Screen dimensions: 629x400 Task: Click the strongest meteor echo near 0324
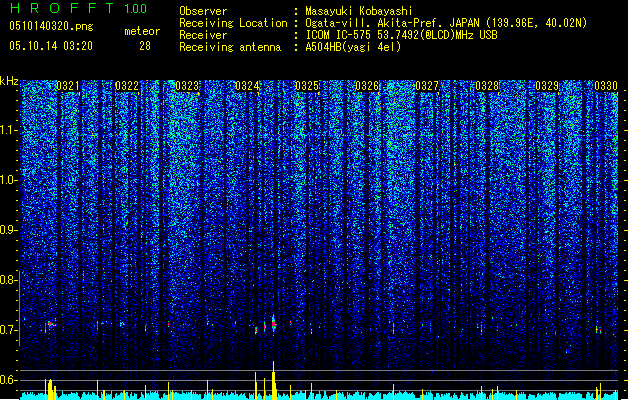point(274,323)
